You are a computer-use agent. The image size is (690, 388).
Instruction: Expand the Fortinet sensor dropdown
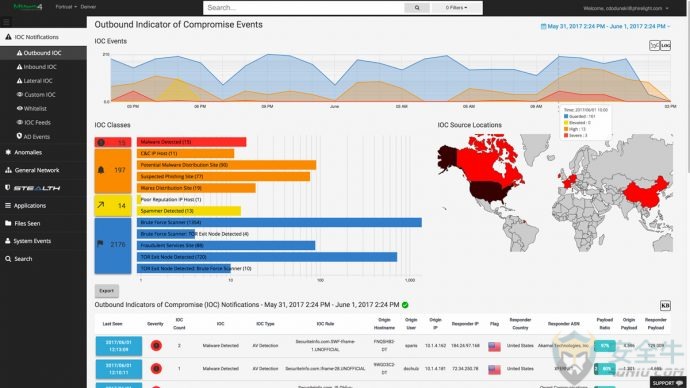[x=66, y=7]
